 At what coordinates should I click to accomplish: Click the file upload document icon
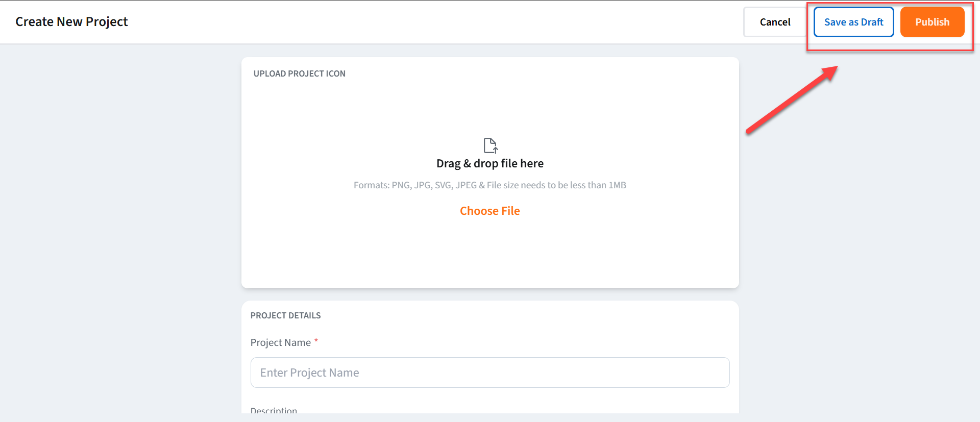[x=491, y=145]
